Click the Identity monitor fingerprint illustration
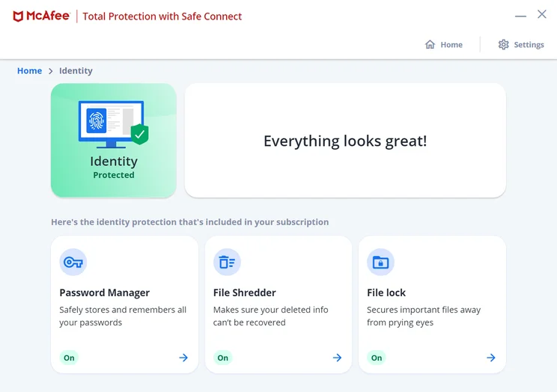557x392 pixels. pyautogui.click(x=111, y=124)
